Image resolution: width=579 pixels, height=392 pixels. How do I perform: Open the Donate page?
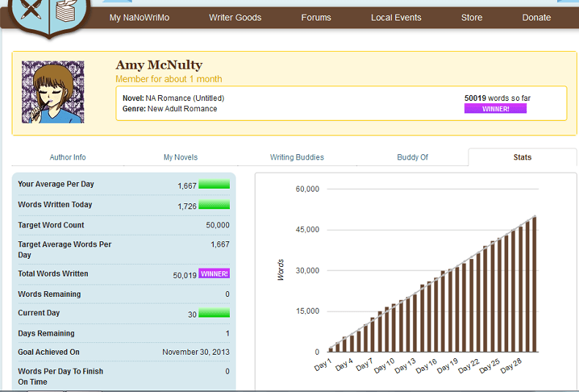point(536,18)
